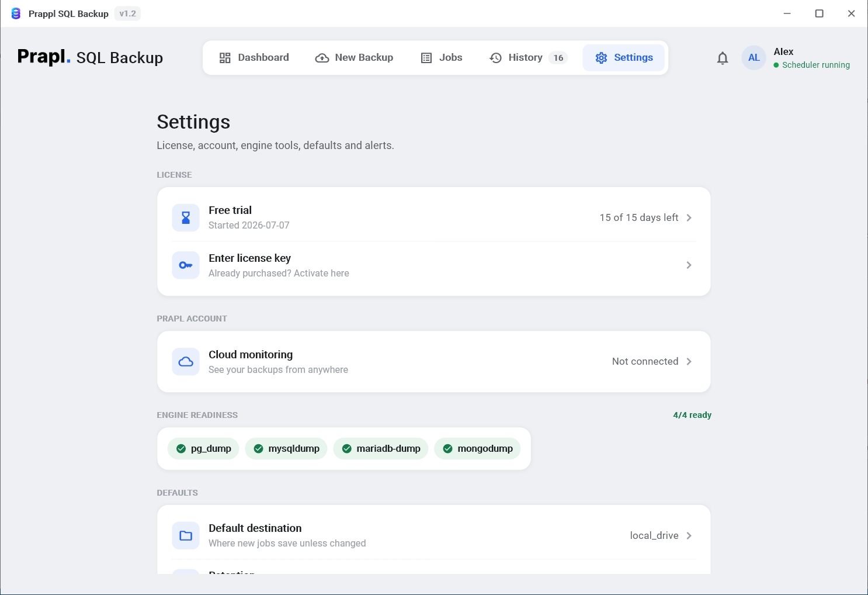Click the 'local_drive' value
The image size is (868, 595).
654,535
